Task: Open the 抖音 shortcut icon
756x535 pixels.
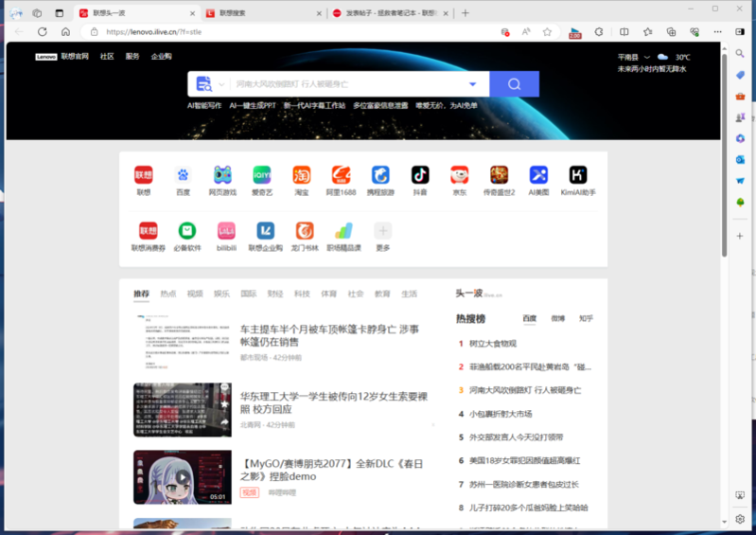Action: coord(419,175)
